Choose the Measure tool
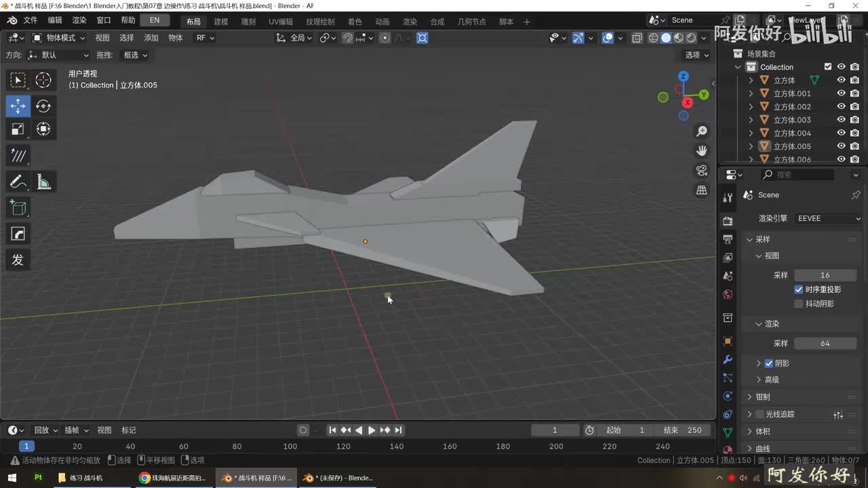868x488 pixels. [43, 182]
